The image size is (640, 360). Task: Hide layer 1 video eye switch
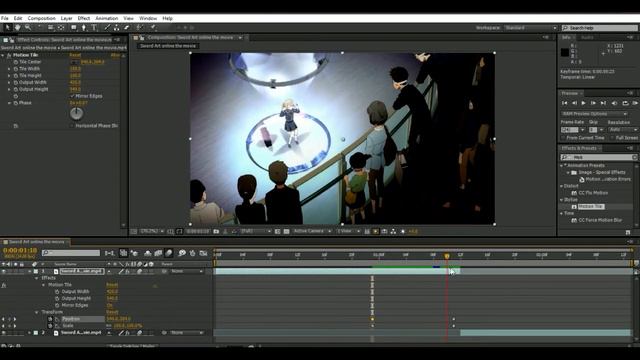4,271
